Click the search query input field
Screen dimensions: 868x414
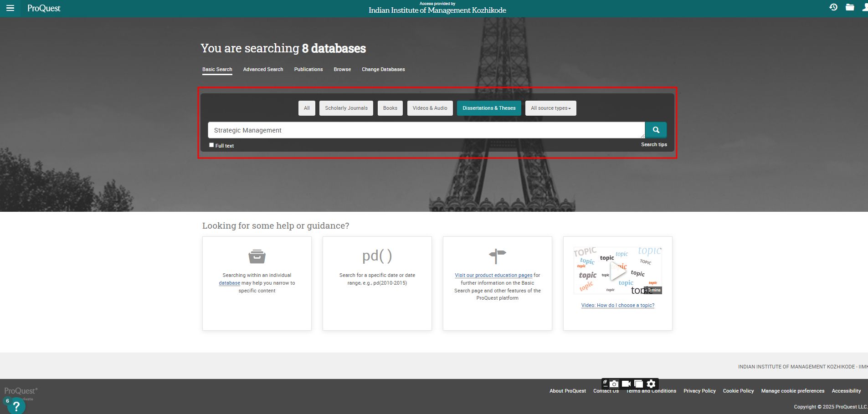point(426,130)
